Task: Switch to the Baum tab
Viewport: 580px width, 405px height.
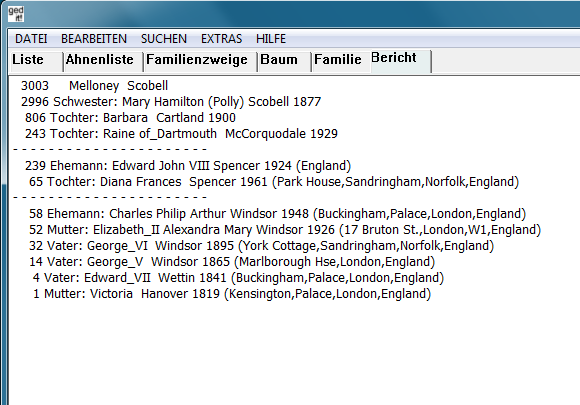Action: click(284, 60)
